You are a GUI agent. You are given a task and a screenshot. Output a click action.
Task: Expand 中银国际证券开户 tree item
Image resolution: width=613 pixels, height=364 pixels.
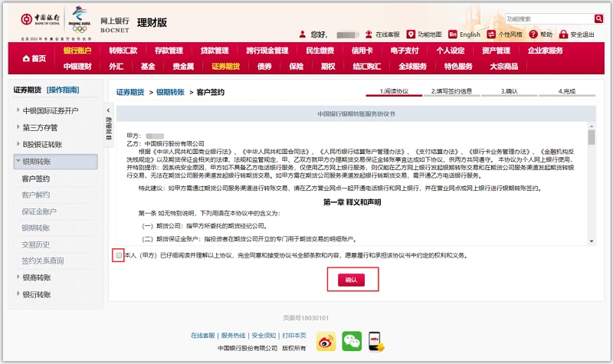18,111
